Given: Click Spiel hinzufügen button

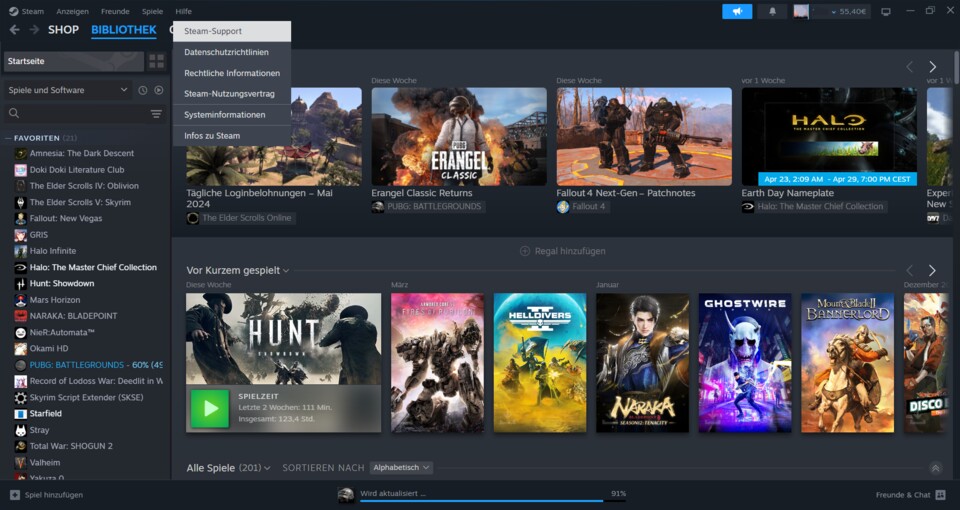Looking at the screenshot, I should pyautogui.click(x=47, y=495).
